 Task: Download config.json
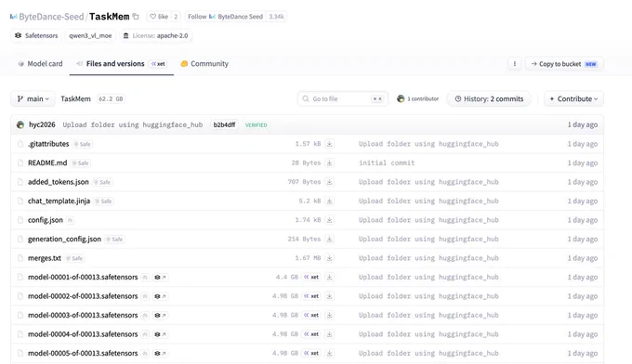(329, 220)
